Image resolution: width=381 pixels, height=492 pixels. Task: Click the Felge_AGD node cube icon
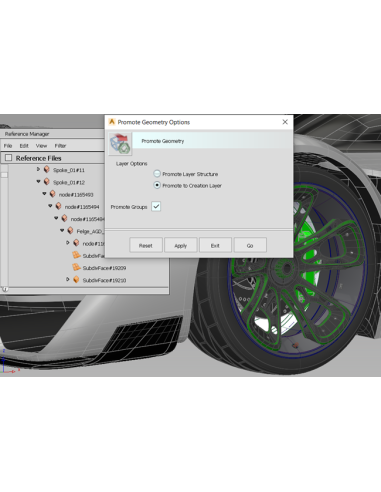[x=70, y=231]
